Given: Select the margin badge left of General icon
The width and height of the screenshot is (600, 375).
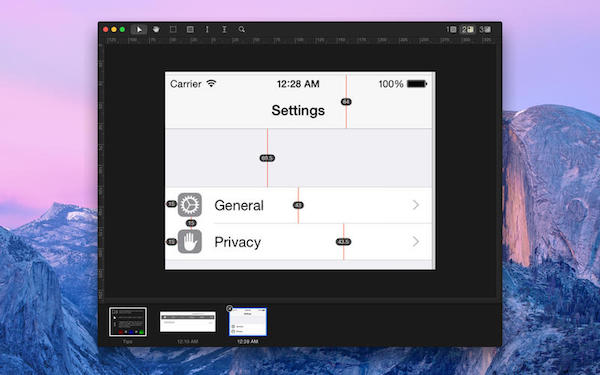Looking at the screenshot, I should [171, 204].
